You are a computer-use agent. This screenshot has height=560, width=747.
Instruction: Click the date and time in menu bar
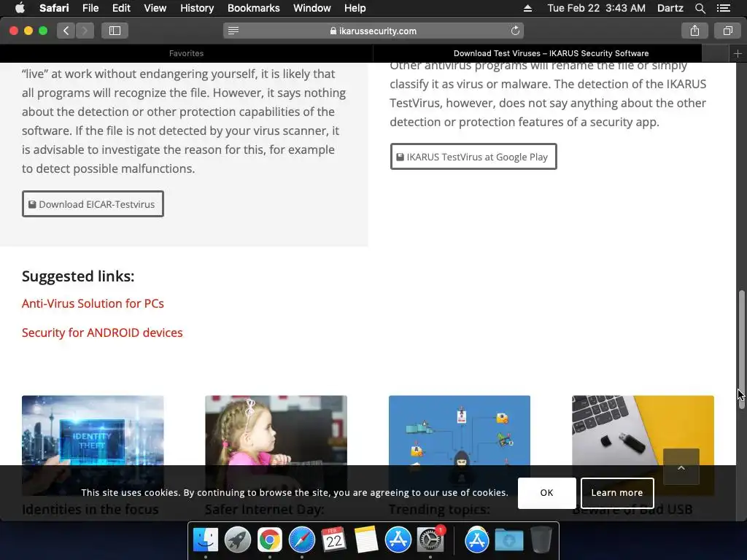coord(597,8)
